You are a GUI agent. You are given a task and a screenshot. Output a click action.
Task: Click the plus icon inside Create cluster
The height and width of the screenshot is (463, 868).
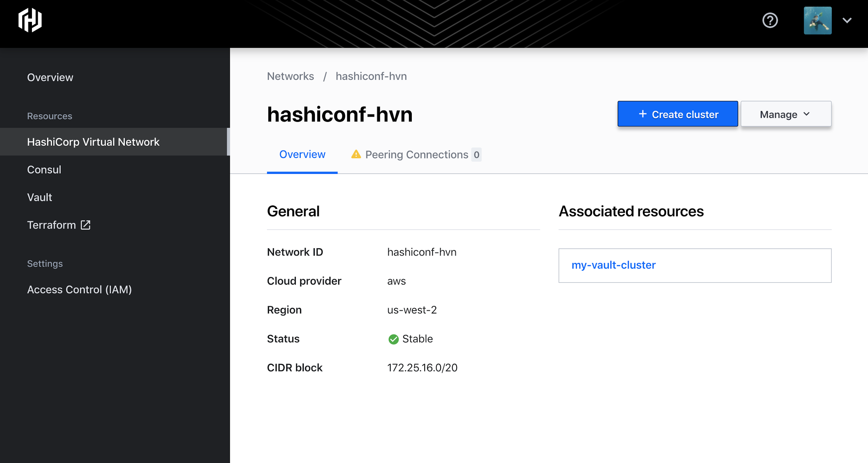(x=643, y=114)
